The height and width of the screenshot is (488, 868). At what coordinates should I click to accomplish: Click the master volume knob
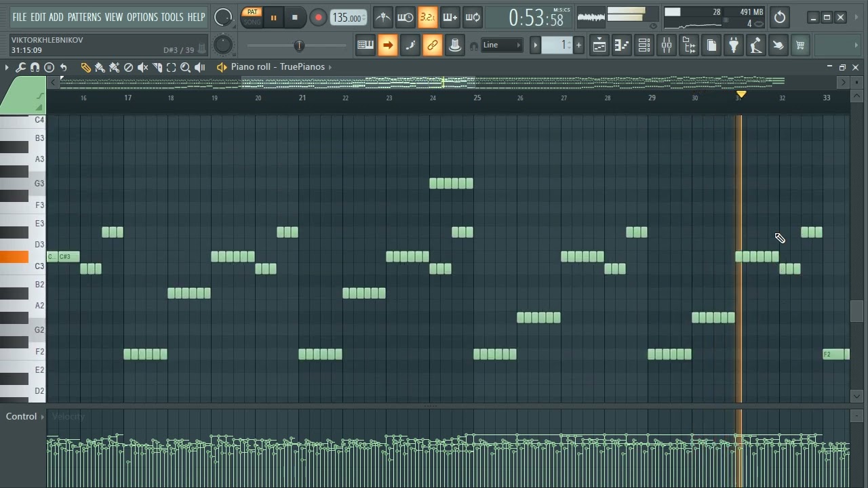(x=222, y=18)
